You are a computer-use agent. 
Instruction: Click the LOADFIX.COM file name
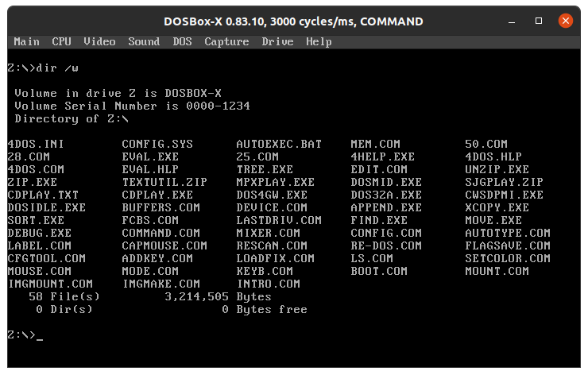coord(276,259)
